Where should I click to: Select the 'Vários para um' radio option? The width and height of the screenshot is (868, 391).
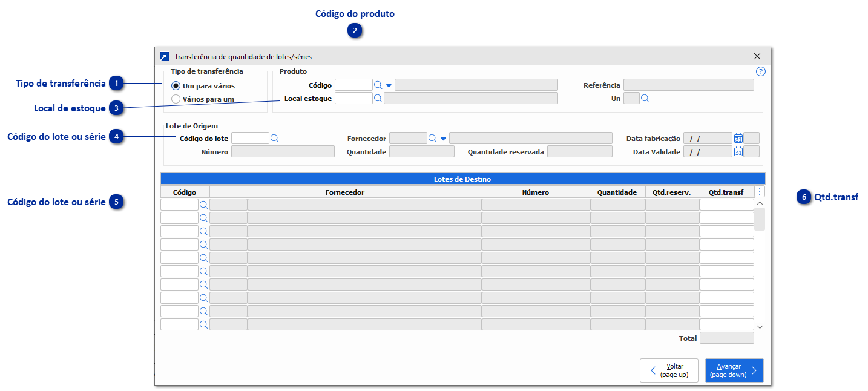(x=176, y=99)
